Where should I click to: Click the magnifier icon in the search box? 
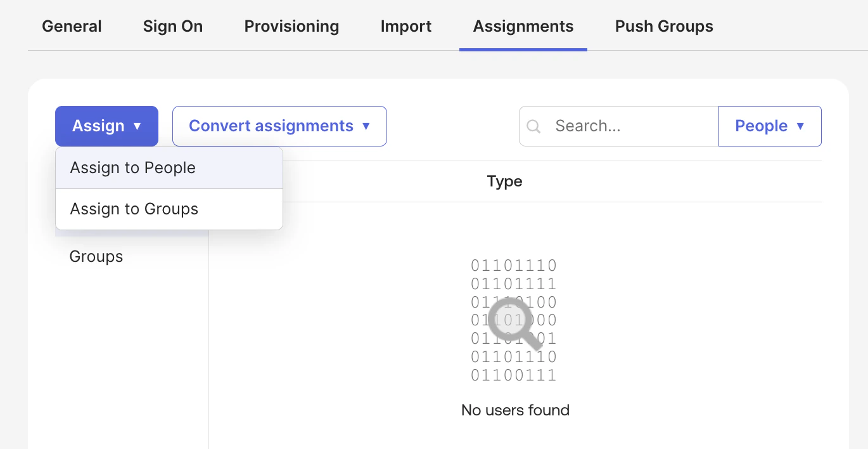(x=533, y=127)
